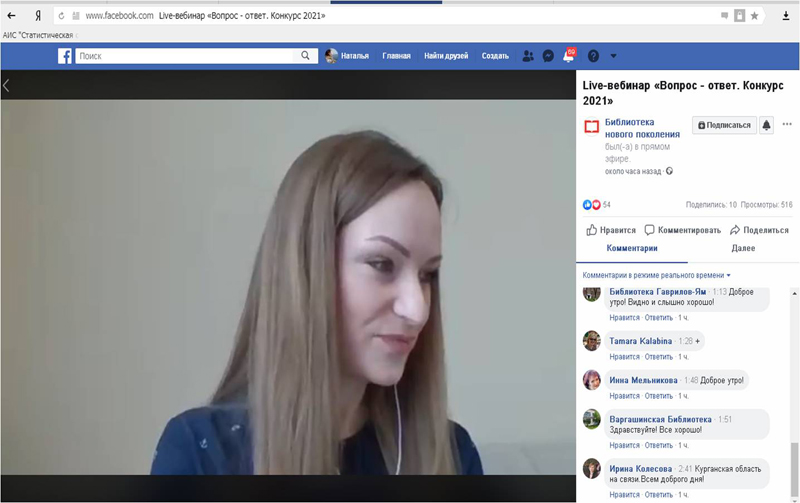Bookmark the page with the star icon
Viewport: 800px width, 503px height.
pyautogui.click(x=754, y=16)
